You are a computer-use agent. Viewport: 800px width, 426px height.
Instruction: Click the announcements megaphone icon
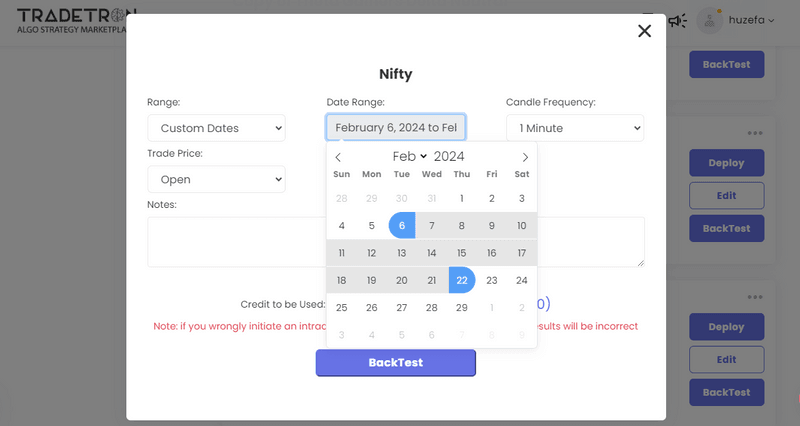coord(677,20)
